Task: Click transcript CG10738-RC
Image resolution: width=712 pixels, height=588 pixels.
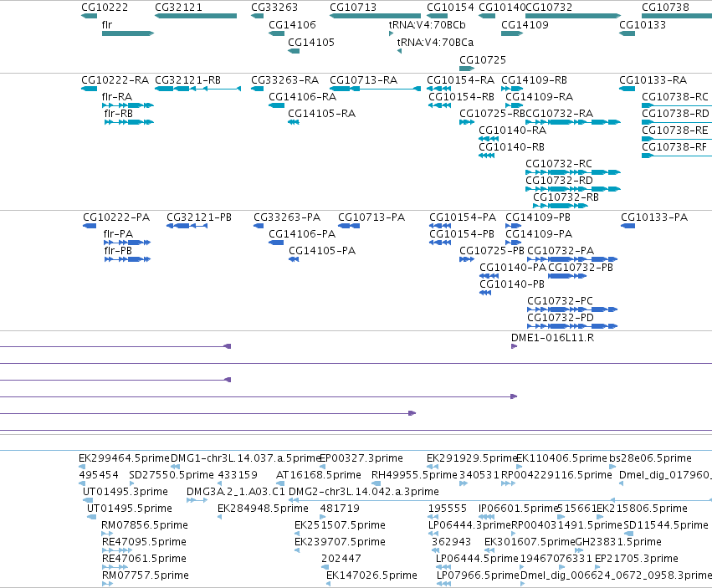Action: 674,97
